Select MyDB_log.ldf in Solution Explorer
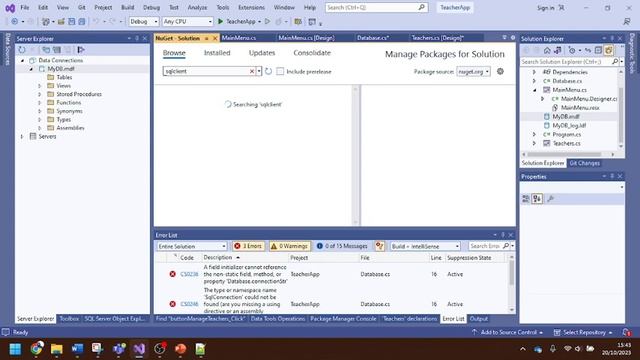 pos(569,125)
